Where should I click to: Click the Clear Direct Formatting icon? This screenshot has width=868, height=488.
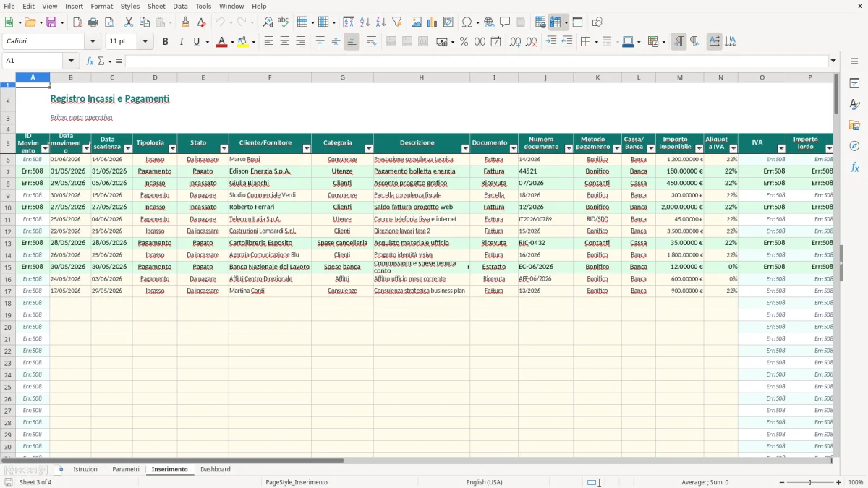(201, 22)
